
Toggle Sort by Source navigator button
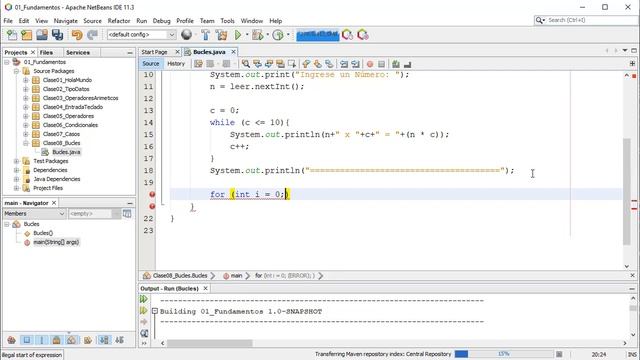(x=119, y=340)
